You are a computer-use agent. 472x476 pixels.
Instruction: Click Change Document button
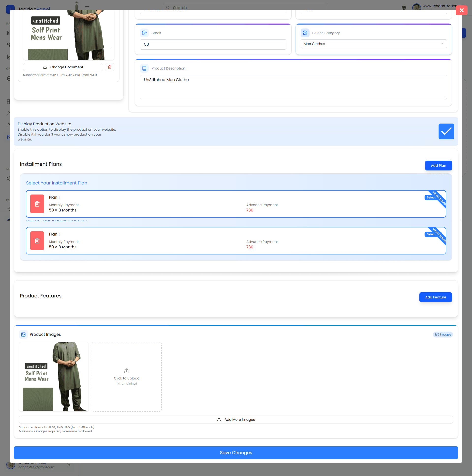pyautogui.click(x=63, y=67)
